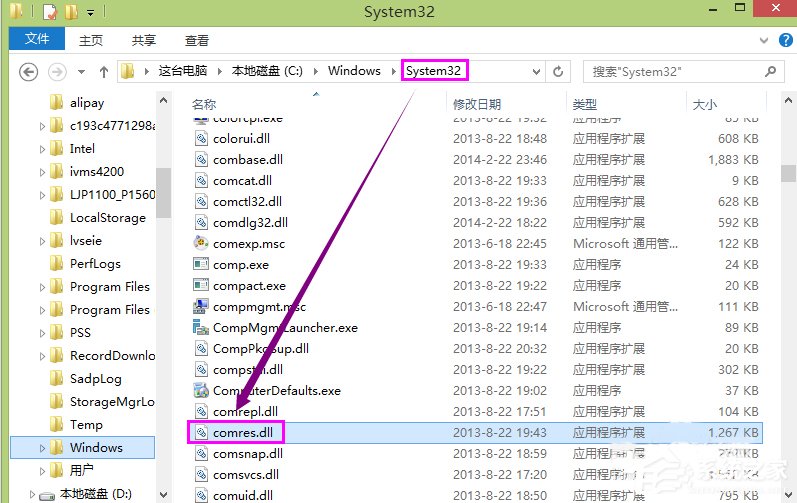The image size is (797, 503).
Task: Click 这台电脑 in the address path
Action: coord(182,71)
